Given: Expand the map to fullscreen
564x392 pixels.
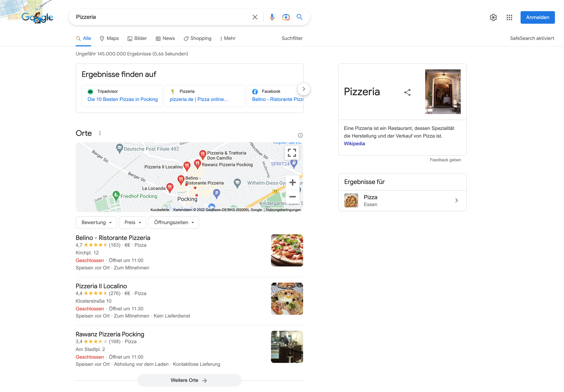Looking at the screenshot, I should [292, 153].
